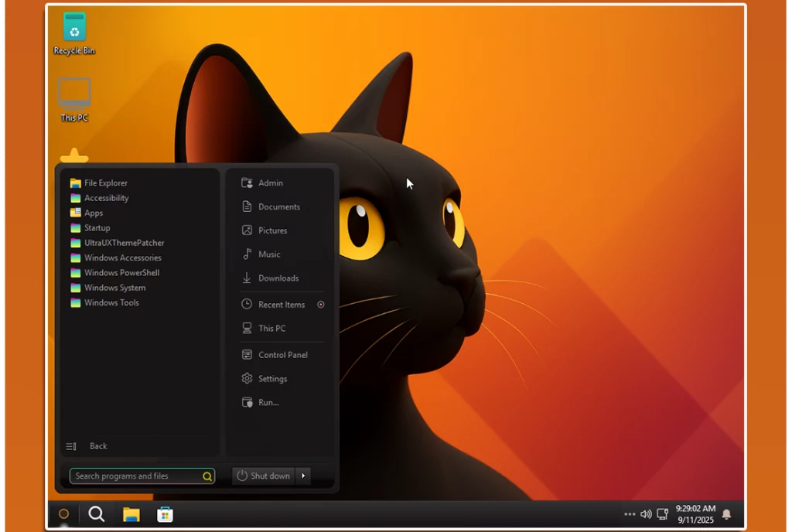Open the notifications bell icon

pyautogui.click(x=726, y=514)
